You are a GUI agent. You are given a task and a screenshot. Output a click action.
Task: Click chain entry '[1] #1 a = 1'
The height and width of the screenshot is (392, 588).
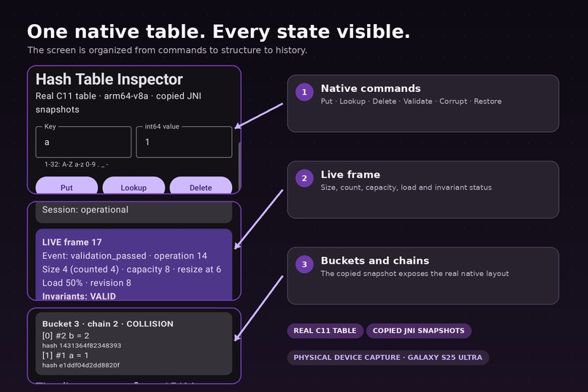65,356
